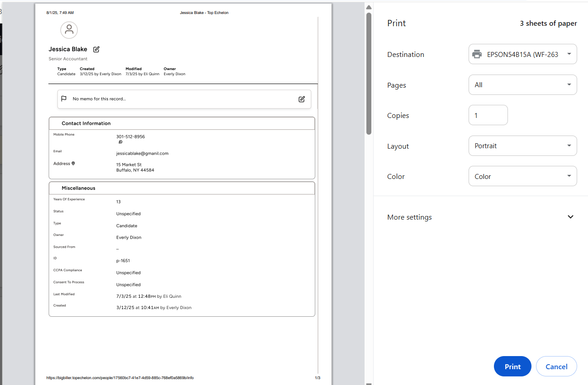The height and width of the screenshot is (385, 588).
Task: Click the Senior Accountant subtitle
Action: click(x=68, y=59)
